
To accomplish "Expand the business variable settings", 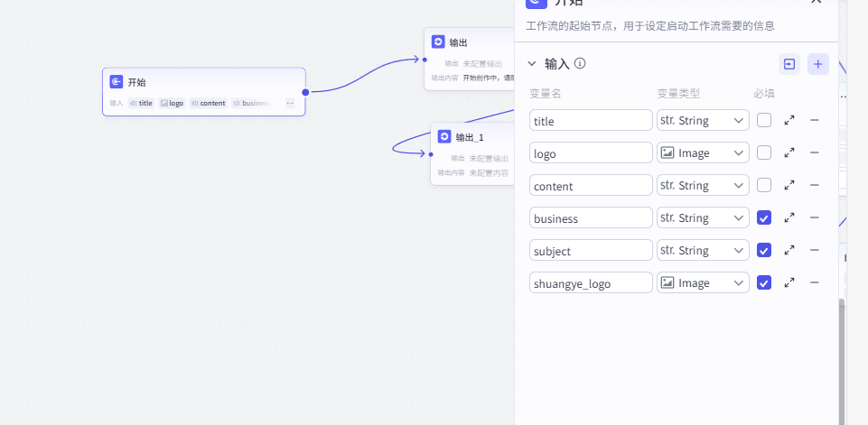I will click(789, 217).
